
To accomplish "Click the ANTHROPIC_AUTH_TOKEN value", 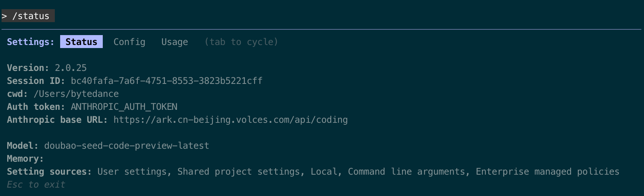I will click(124, 107).
